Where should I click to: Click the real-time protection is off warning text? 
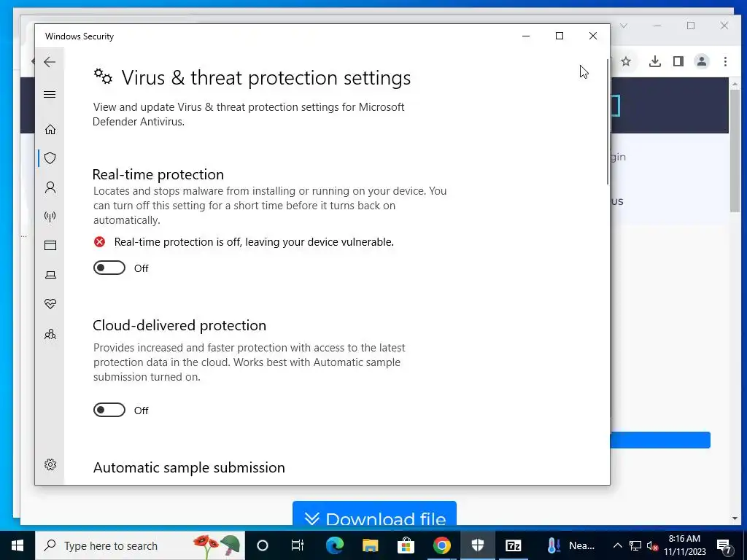coord(254,242)
